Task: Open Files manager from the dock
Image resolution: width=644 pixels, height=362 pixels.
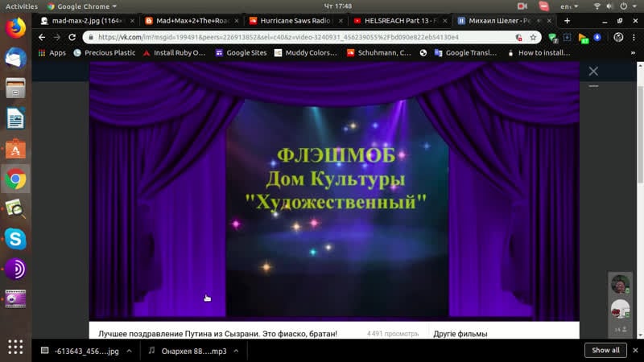Action: click(15, 88)
